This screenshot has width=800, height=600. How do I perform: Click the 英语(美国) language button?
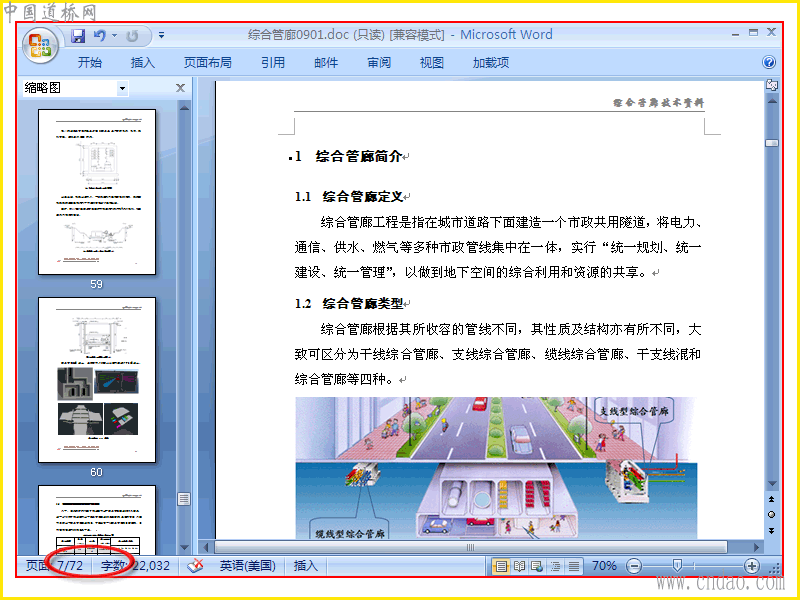(248, 565)
